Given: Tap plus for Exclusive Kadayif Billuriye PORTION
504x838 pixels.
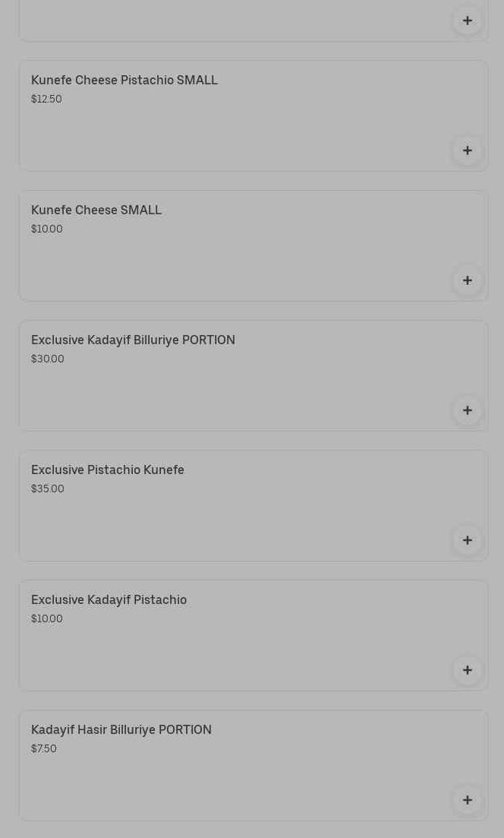Looking at the screenshot, I should click(467, 410).
